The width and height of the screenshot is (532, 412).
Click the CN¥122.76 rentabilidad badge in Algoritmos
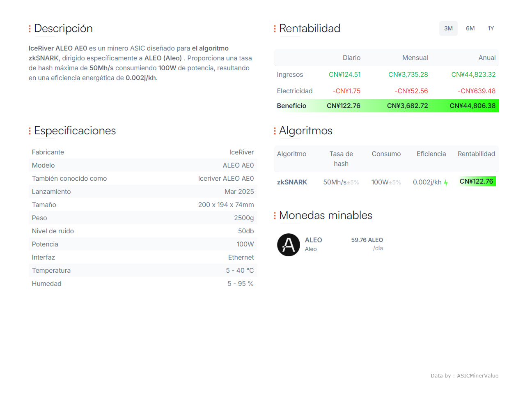point(477,181)
